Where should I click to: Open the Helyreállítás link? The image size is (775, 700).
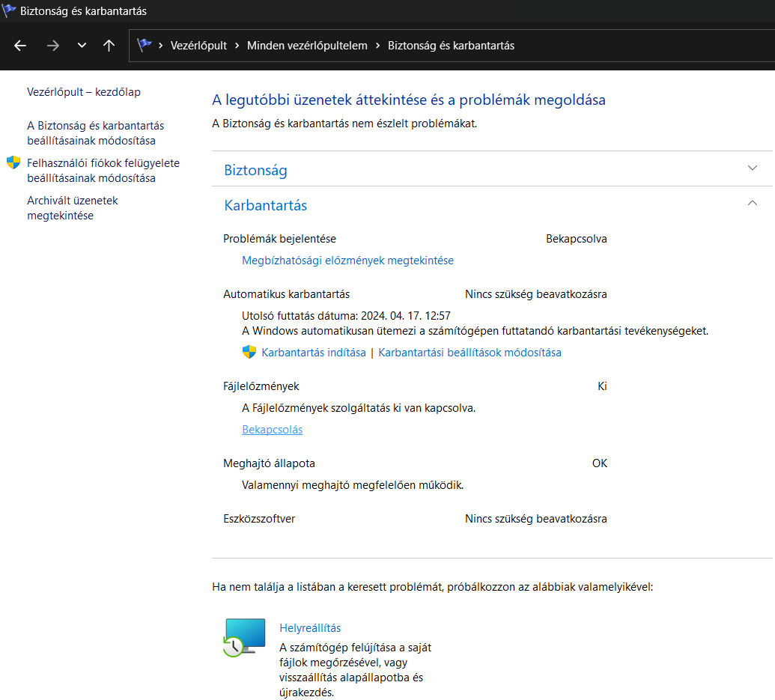[x=311, y=628]
